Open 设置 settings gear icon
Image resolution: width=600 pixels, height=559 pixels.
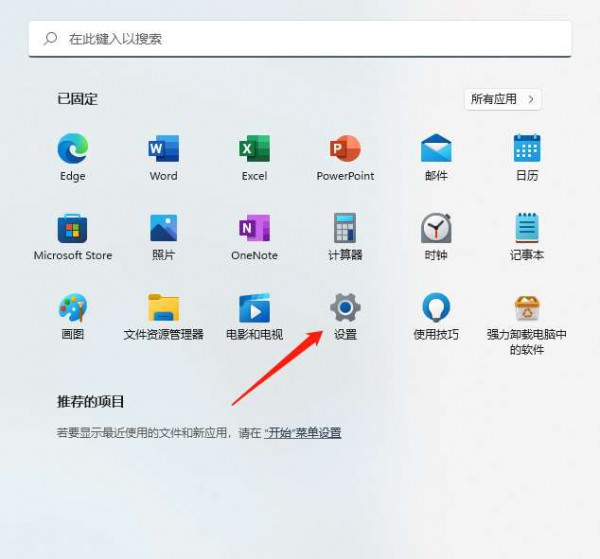click(x=345, y=308)
